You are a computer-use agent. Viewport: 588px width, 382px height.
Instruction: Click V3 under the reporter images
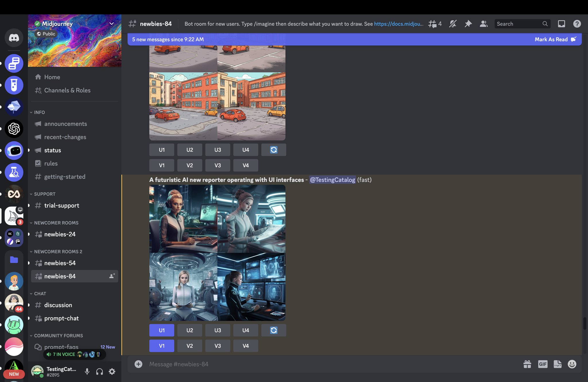pos(218,346)
